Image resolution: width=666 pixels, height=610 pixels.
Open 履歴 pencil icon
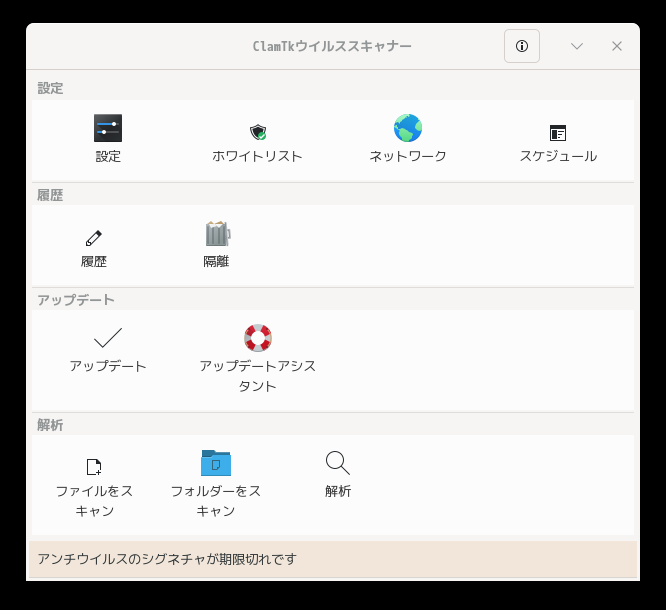[x=94, y=238]
